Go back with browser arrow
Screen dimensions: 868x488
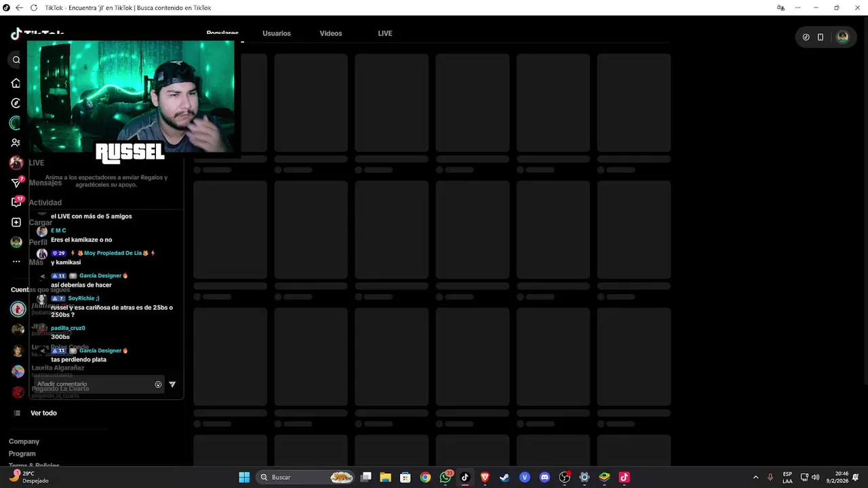[19, 7]
